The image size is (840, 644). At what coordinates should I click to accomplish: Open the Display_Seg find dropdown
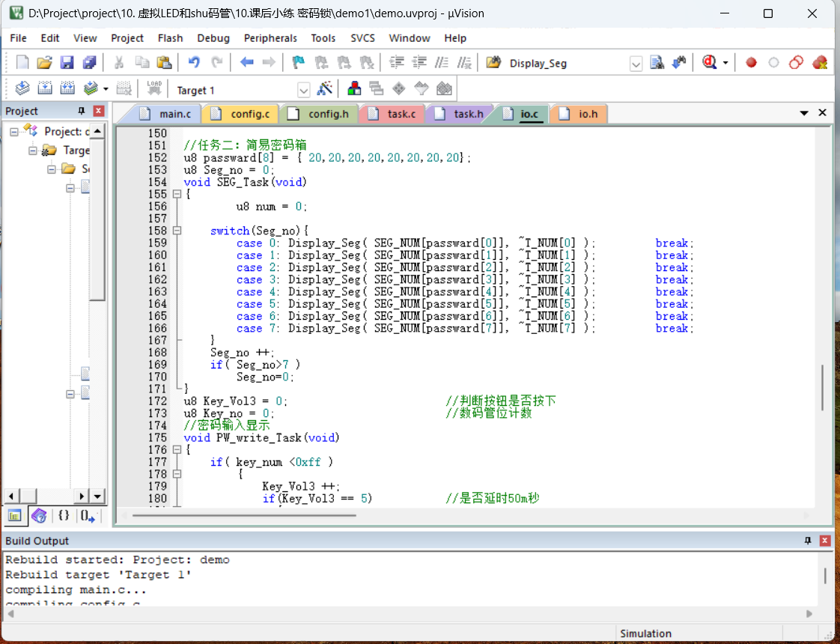pos(636,64)
